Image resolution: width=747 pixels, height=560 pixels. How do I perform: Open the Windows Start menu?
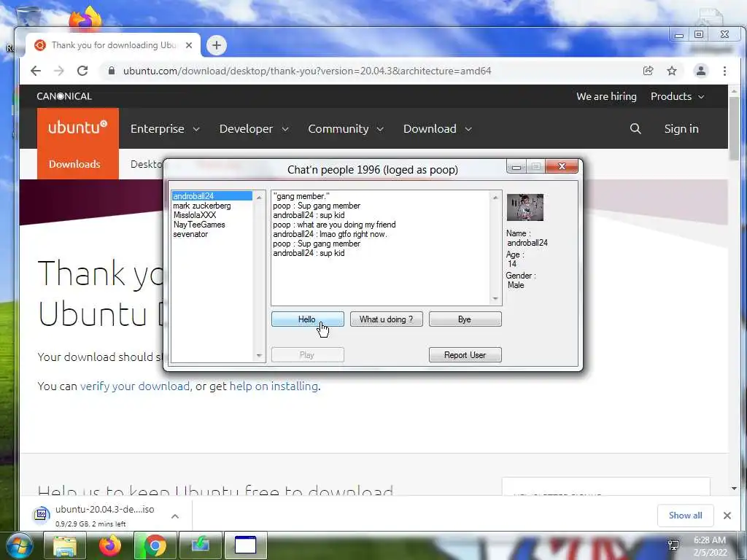click(20, 545)
